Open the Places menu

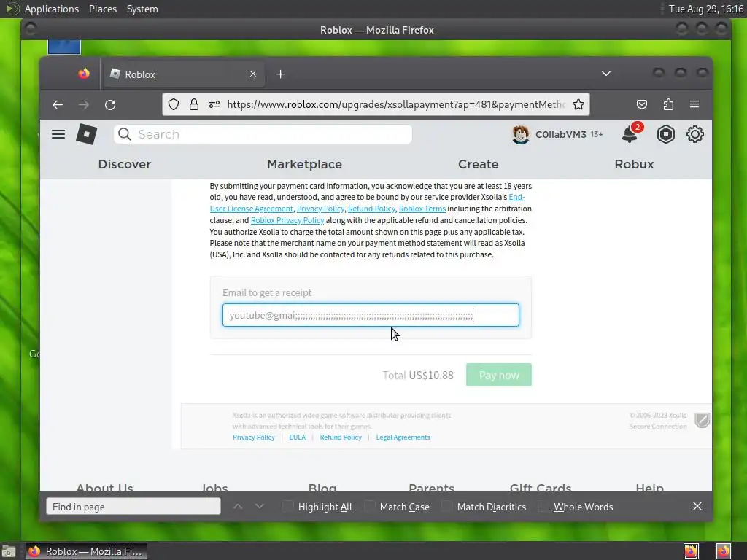point(103,9)
